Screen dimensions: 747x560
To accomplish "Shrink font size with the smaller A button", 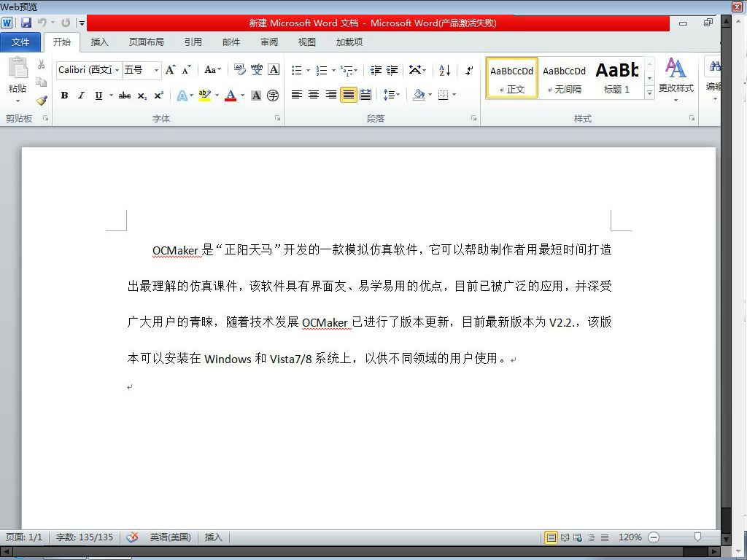I will (x=186, y=70).
